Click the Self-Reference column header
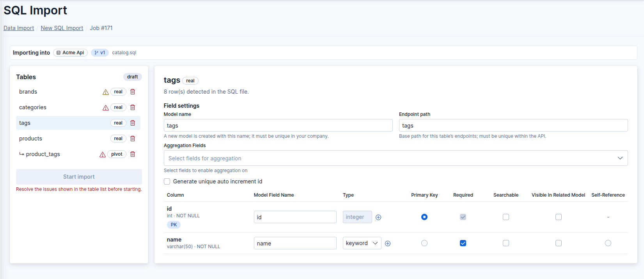Image resolution: width=644 pixels, height=279 pixels. click(608, 195)
